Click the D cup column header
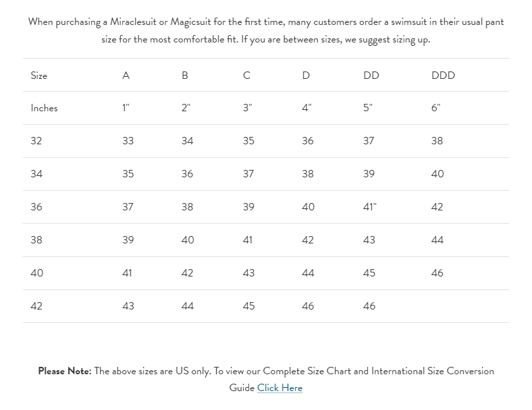Viewport: 532px width, 410px height. (306, 76)
